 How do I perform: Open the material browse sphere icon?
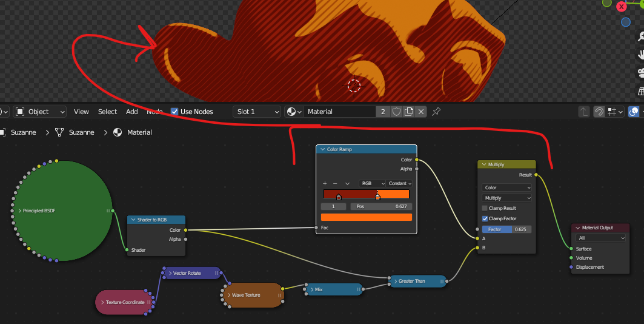tap(294, 112)
